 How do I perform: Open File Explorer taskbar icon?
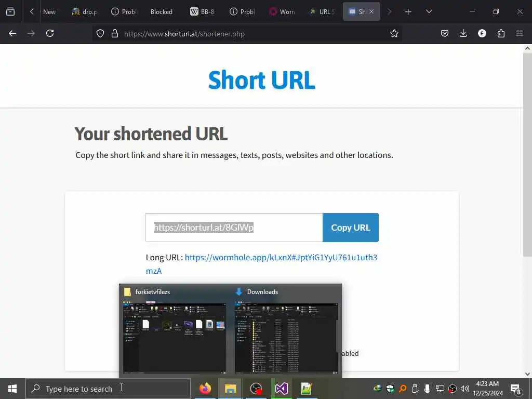tap(230, 389)
